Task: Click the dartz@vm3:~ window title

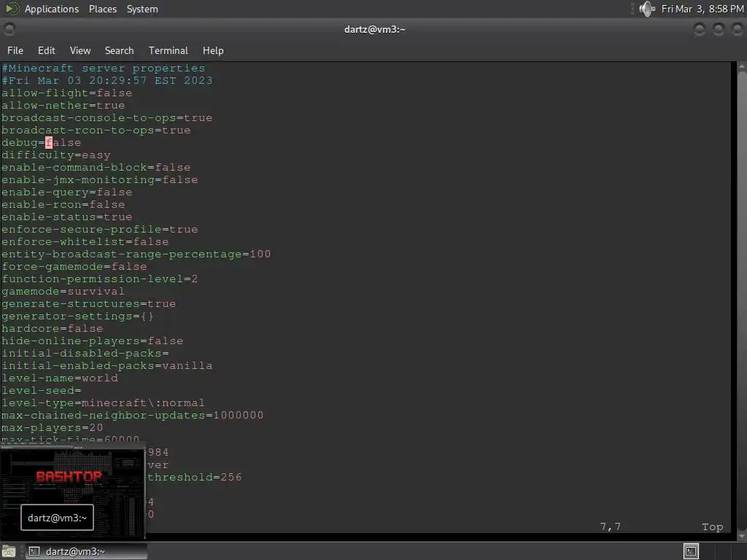Action: [374, 29]
